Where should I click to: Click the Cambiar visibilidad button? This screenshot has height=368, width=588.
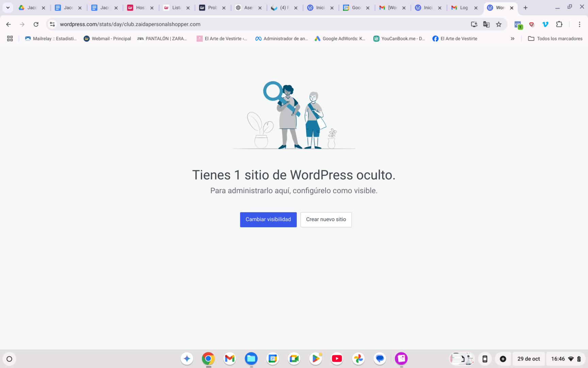coord(268,219)
